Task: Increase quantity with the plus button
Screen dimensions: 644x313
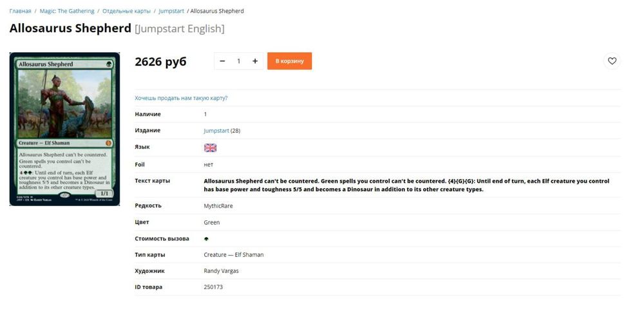Action: [x=255, y=61]
